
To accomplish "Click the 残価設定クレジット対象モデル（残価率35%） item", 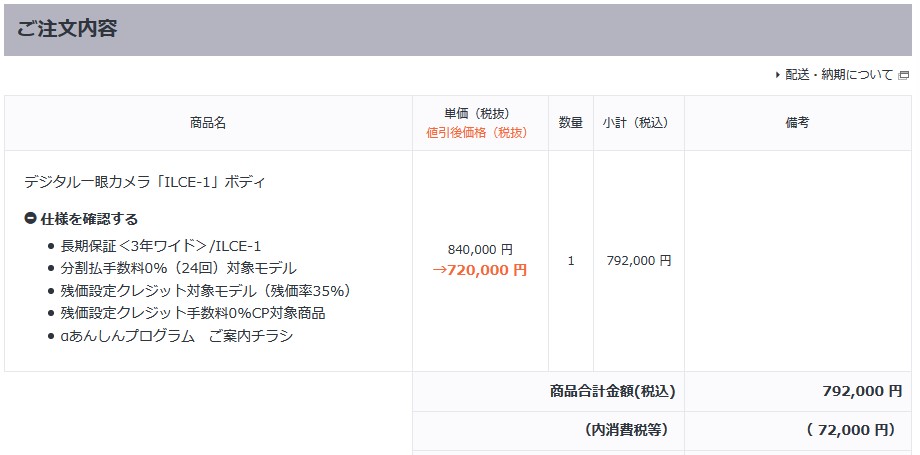I will [205, 291].
